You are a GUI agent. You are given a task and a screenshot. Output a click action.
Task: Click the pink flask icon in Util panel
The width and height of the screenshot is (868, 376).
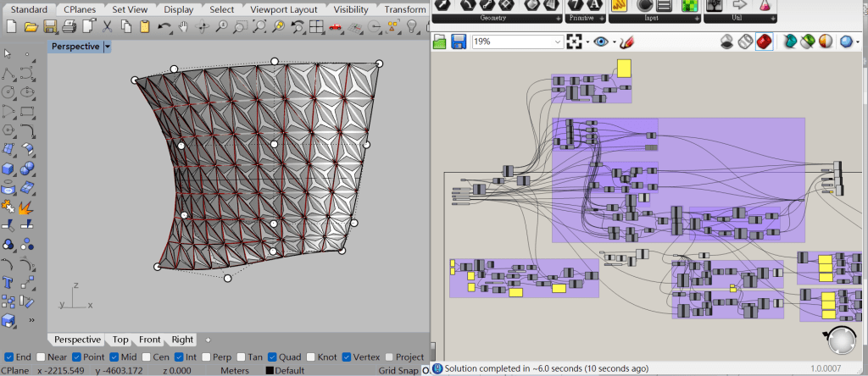coord(765,6)
